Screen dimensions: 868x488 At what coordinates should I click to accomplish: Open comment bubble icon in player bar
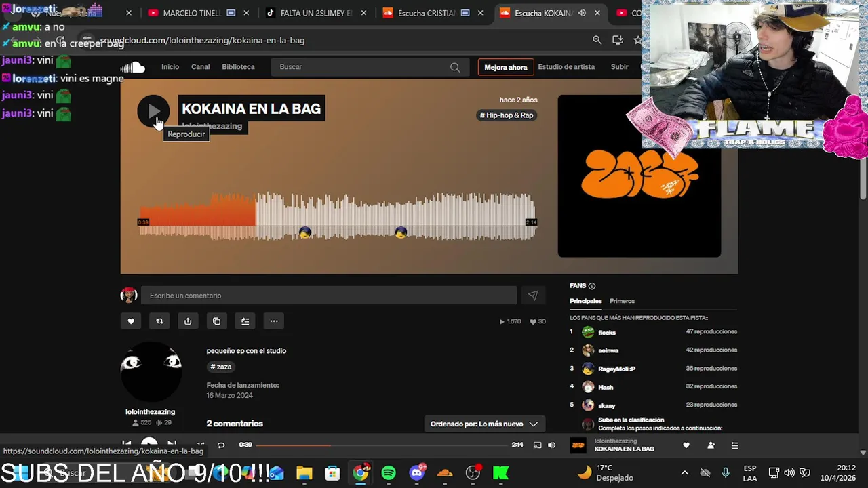tap(220, 445)
